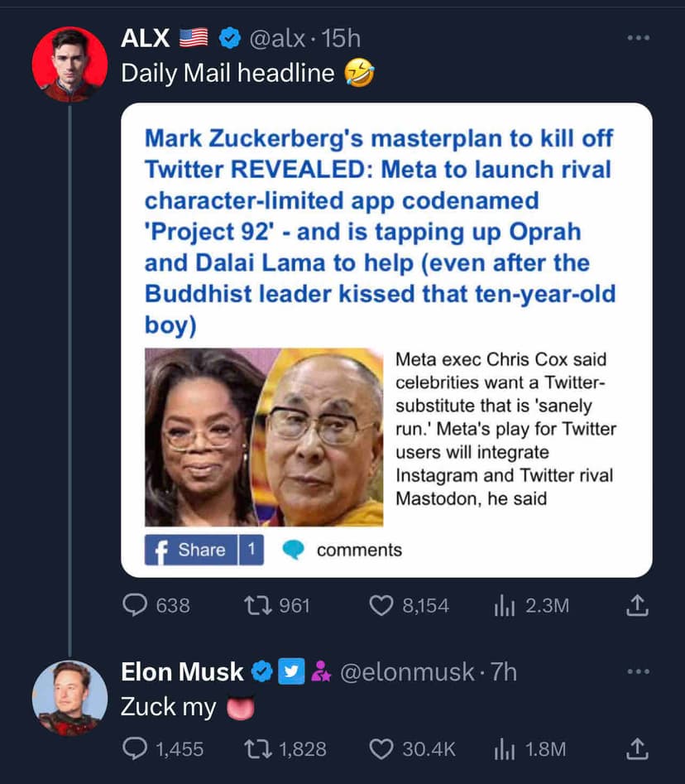Open the more options menu on ALX's tweet
The width and height of the screenshot is (685, 784).
pos(638,37)
